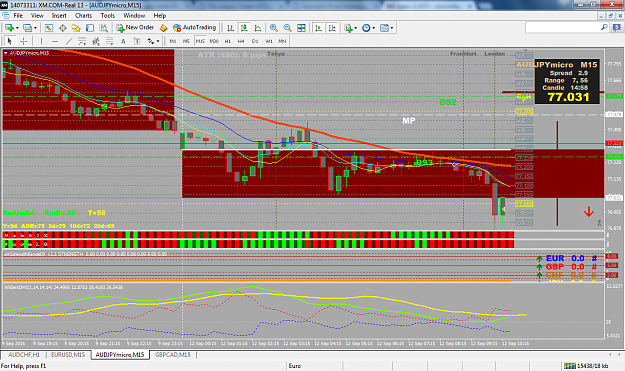Select the M30 timeframe

(x=214, y=41)
